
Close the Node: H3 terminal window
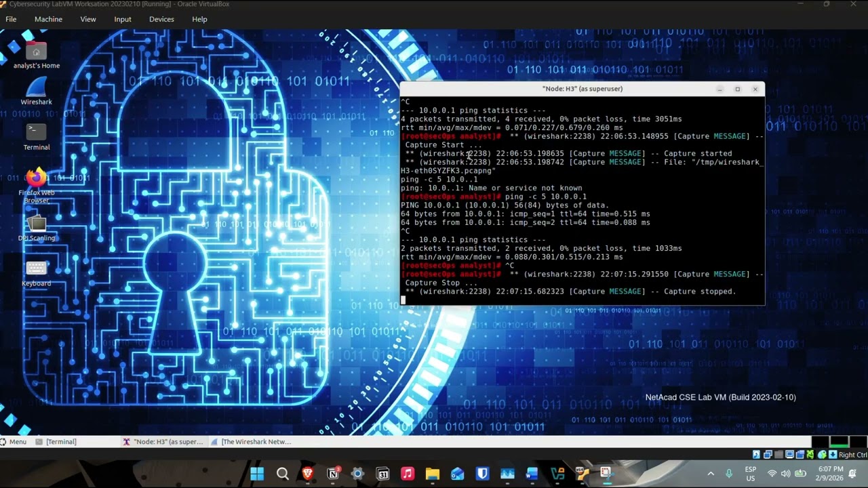point(755,89)
